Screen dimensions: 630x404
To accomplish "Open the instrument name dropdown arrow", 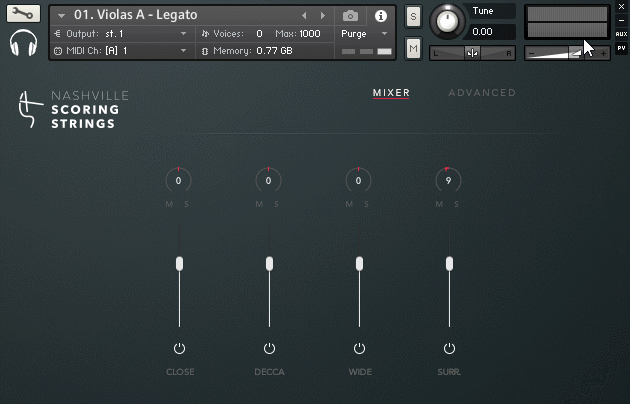I will [61, 16].
